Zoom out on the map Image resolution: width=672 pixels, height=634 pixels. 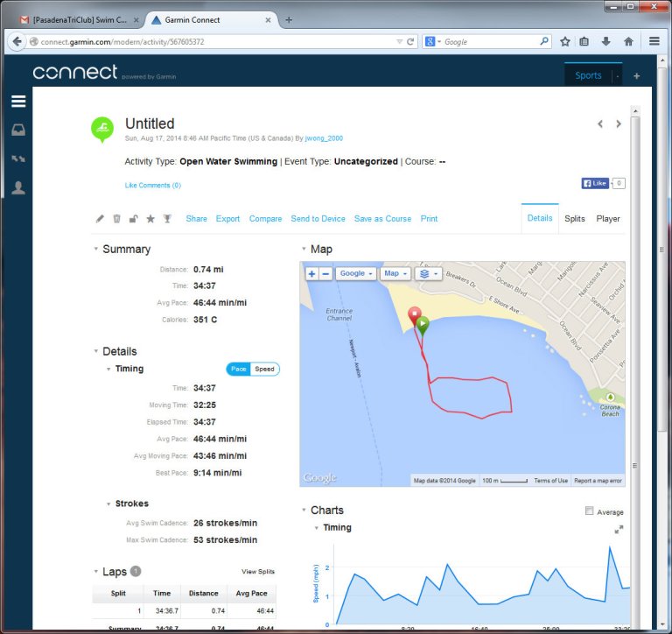pyautogui.click(x=325, y=274)
